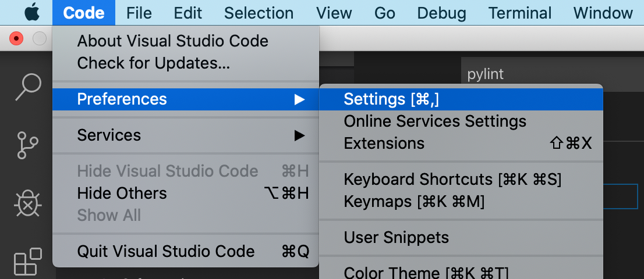Open the Search view in activity bar
Image resolution: width=644 pixels, height=279 pixels.
tap(27, 87)
